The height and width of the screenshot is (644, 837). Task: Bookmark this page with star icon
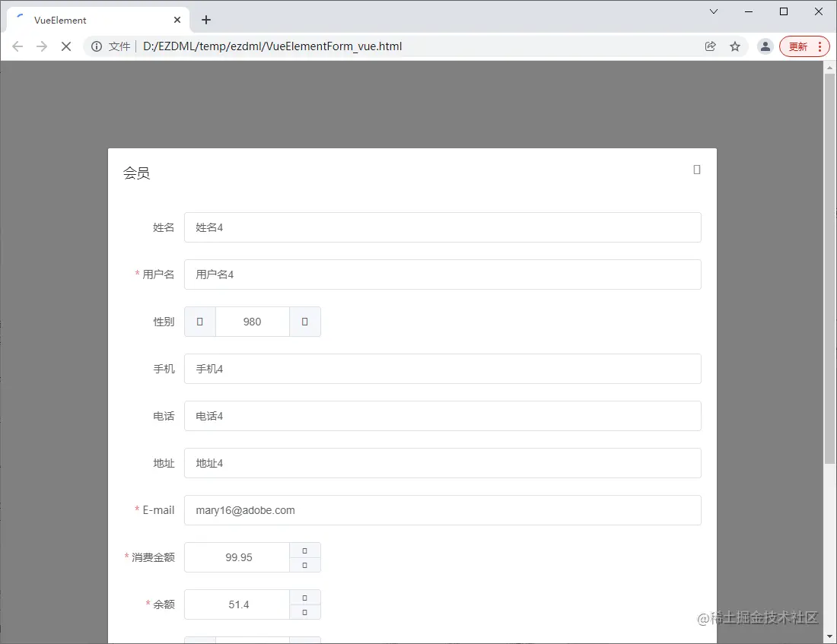735,46
